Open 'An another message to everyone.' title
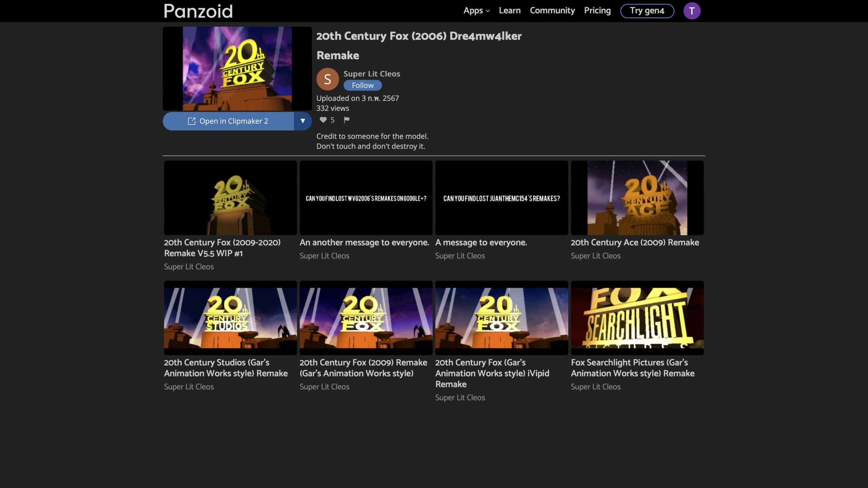 (364, 242)
